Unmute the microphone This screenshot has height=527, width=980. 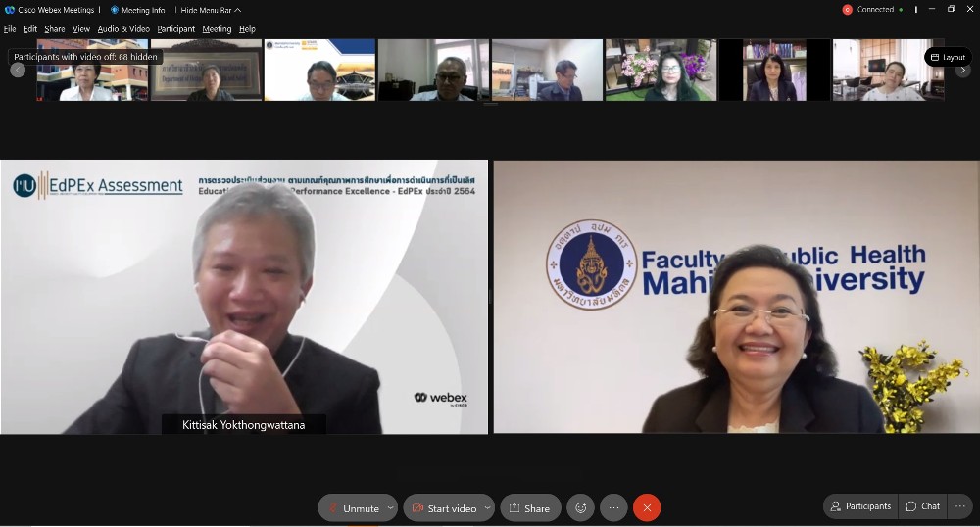pyautogui.click(x=353, y=507)
